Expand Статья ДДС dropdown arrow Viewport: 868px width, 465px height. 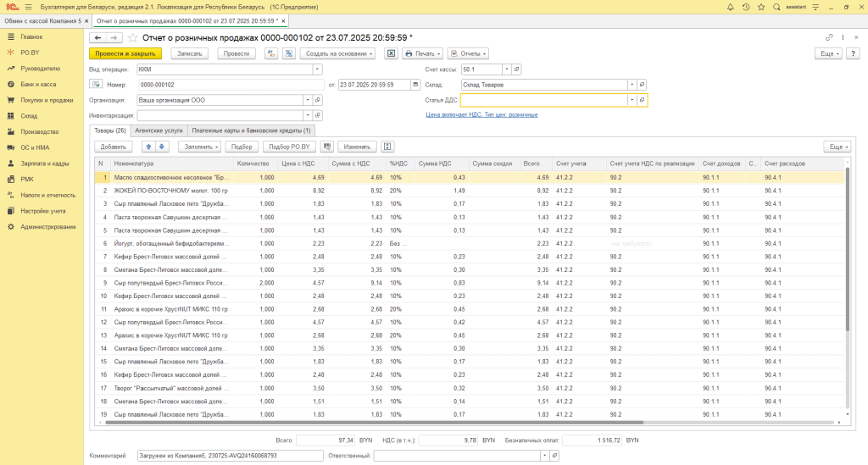point(632,100)
